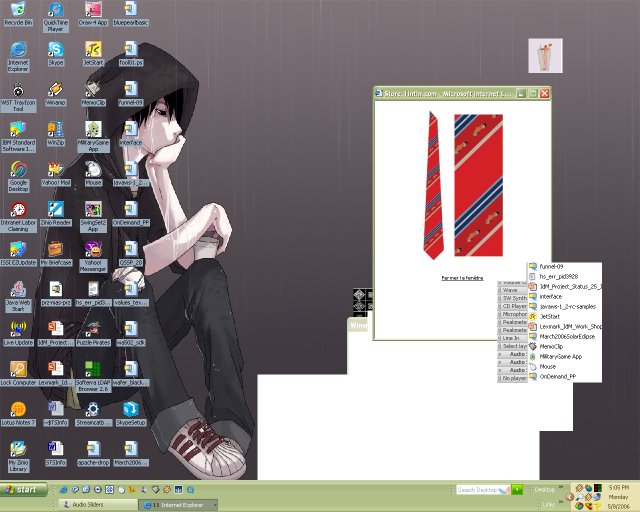Image resolution: width=640 pixels, height=512 pixels.
Task: Select the Live Update desktop icon
Action: coord(18,334)
